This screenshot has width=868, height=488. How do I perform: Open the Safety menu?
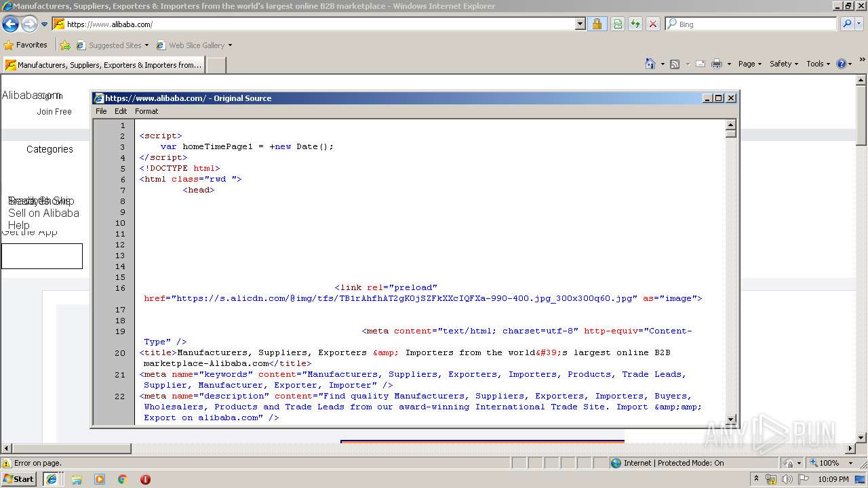coord(784,64)
